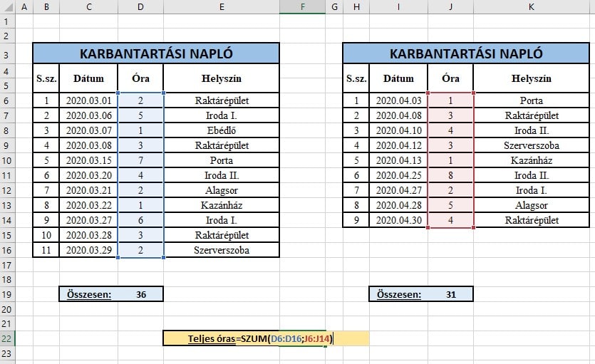Click the Porta cell in the left table
The height and width of the screenshot is (364, 595).
pyautogui.click(x=222, y=160)
